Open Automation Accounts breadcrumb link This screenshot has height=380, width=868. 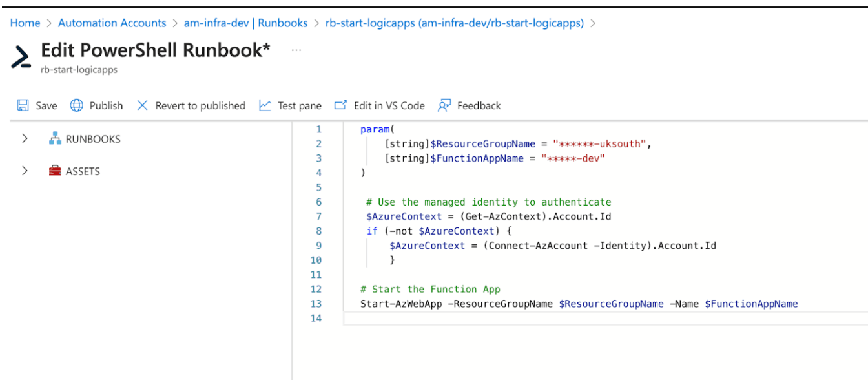pos(112,23)
